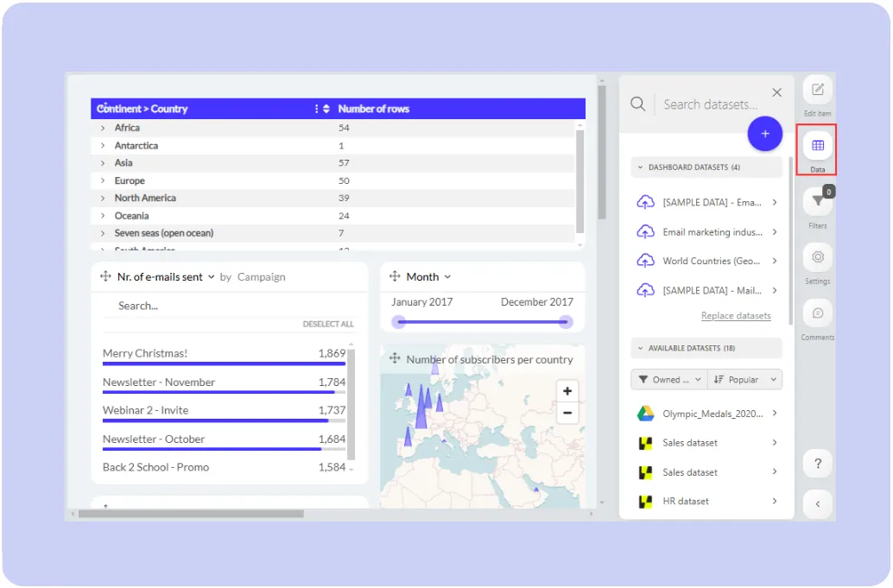The image size is (893, 588).
Task: Open the Olympic_Medals_2020 dataset arrow
Action: 775,414
